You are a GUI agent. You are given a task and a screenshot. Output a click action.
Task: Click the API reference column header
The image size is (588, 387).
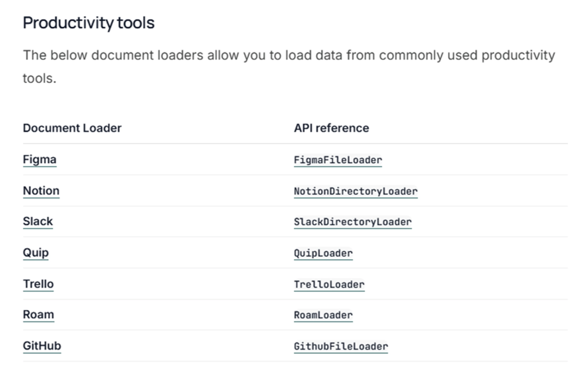(331, 128)
